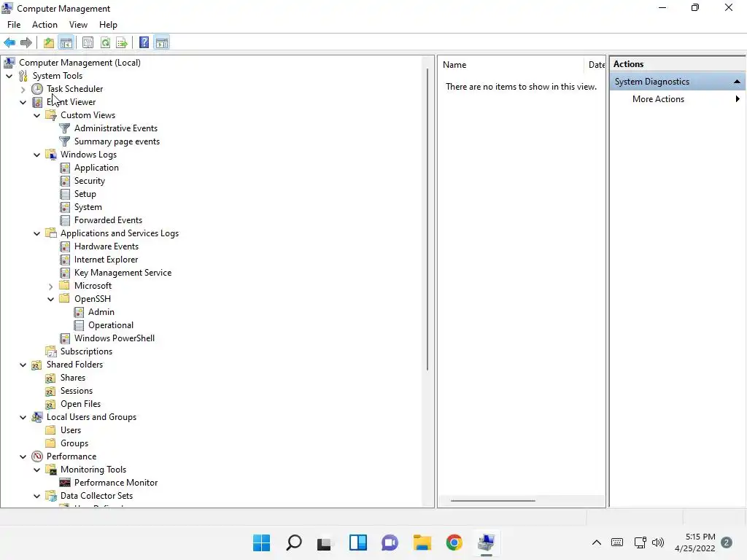Click the Date column header
This screenshot has height=560, width=747.
pos(595,65)
